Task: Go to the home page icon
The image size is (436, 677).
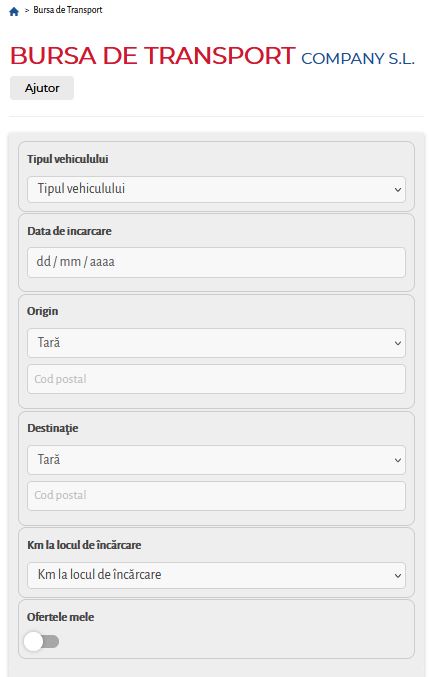Action: pos(14,11)
